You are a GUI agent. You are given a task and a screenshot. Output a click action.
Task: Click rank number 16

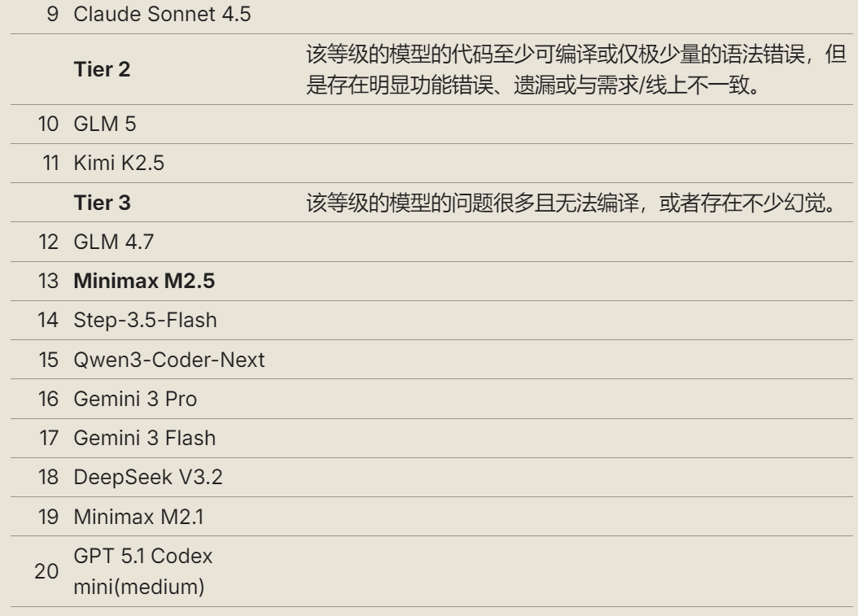48,400
